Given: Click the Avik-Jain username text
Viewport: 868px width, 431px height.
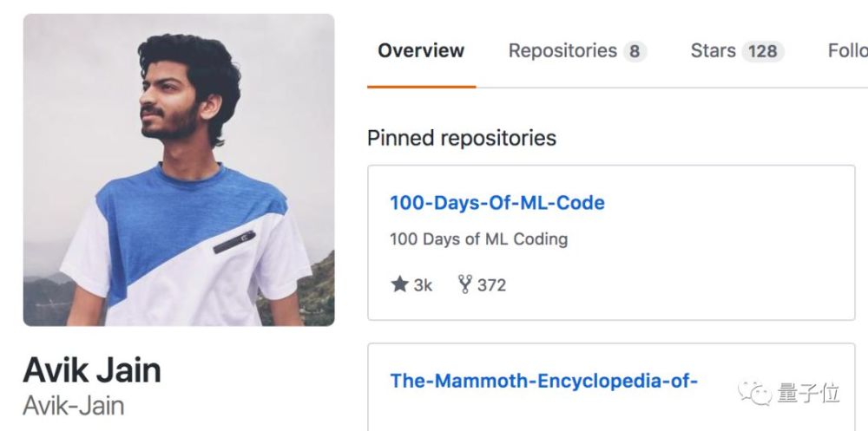Looking at the screenshot, I should tap(74, 406).
